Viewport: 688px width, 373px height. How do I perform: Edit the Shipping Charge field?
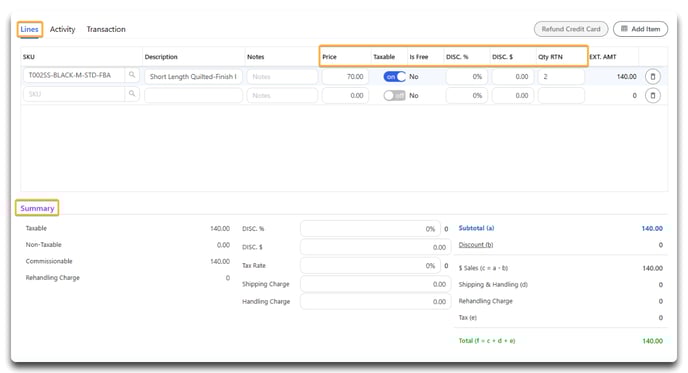[x=376, y=284]
